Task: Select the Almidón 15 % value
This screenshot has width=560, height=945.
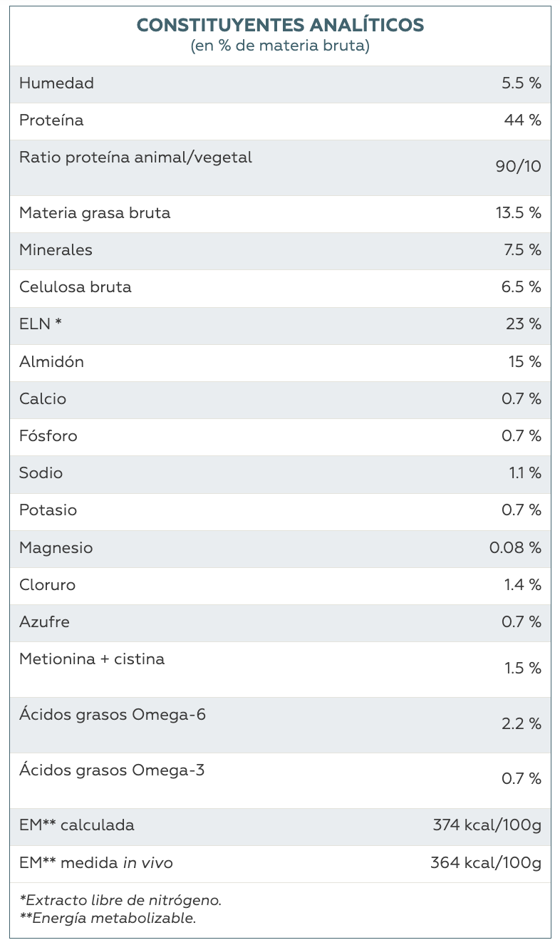Action: 524,362
